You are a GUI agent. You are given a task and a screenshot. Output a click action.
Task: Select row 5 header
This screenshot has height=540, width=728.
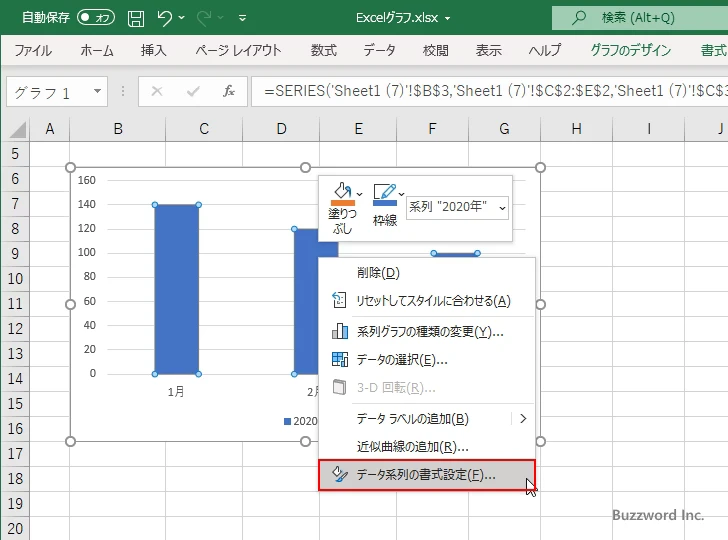pos(15,154)
